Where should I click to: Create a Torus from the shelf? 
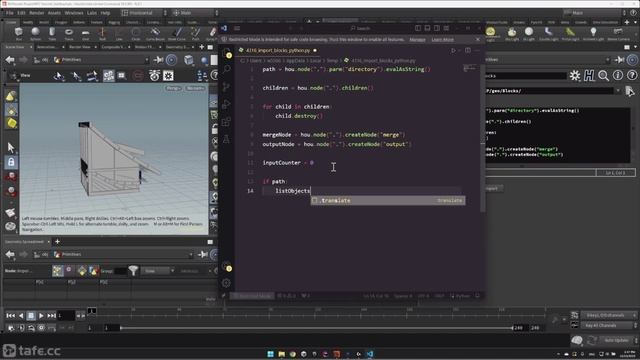(69, 33)
